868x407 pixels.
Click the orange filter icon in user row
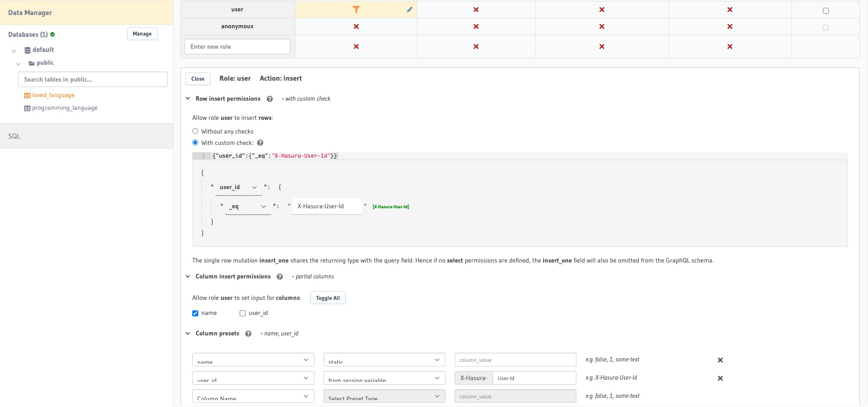pos(356,10)
